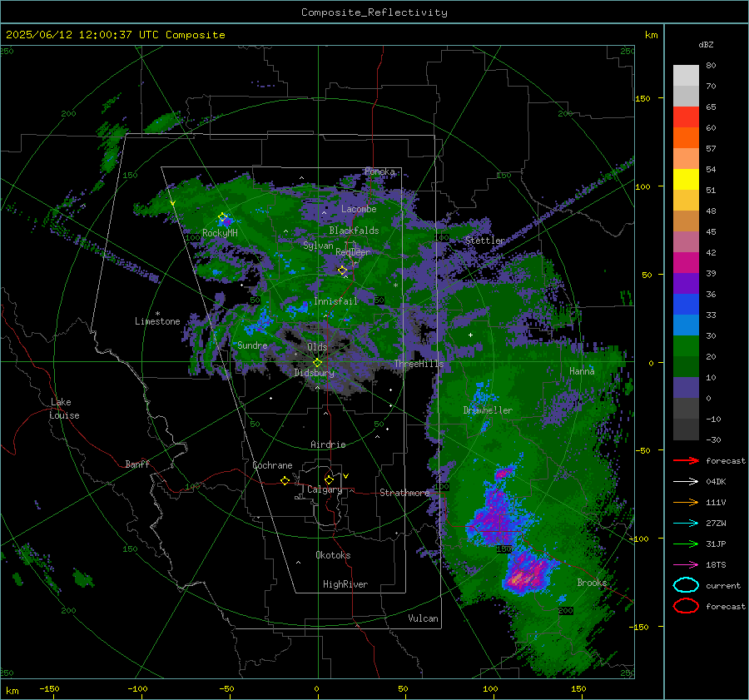This screenshot has height=700, width=749.
Task: Click the magenta 18TS arrow icon
Action: [x=686, y=565]
